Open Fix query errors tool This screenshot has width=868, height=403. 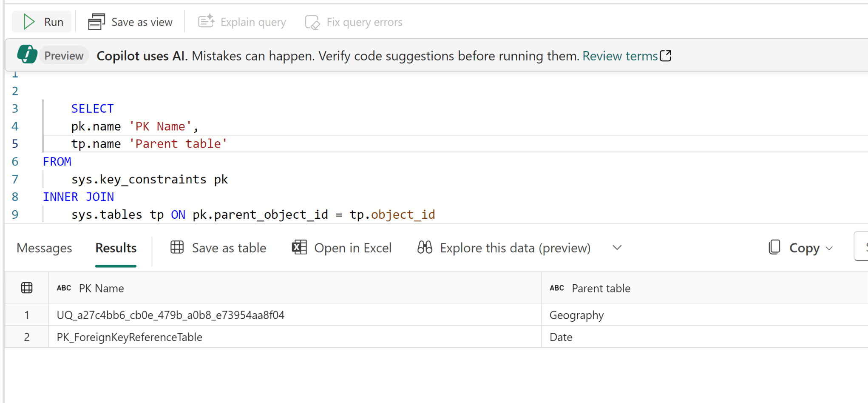coord(312,22)
